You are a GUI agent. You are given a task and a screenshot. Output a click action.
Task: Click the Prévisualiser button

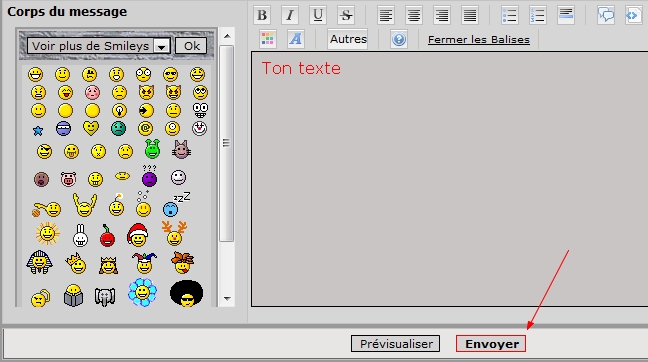point(395,344)
